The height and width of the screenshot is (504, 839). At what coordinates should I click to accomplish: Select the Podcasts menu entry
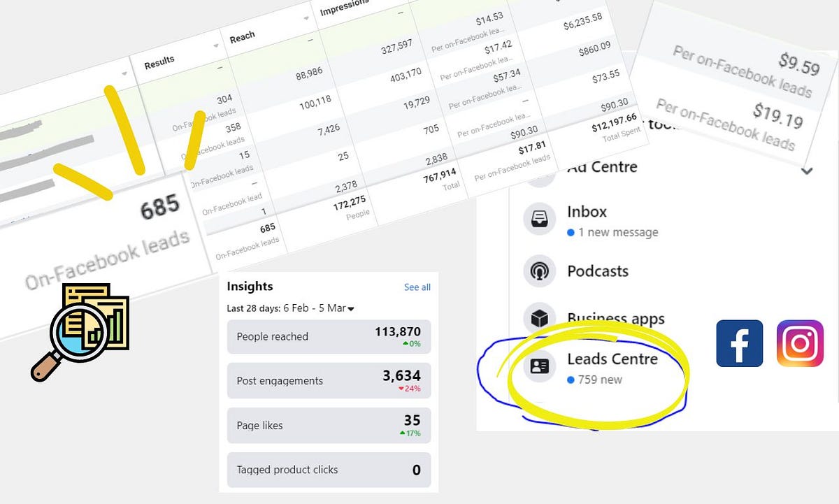click(600, 271)
